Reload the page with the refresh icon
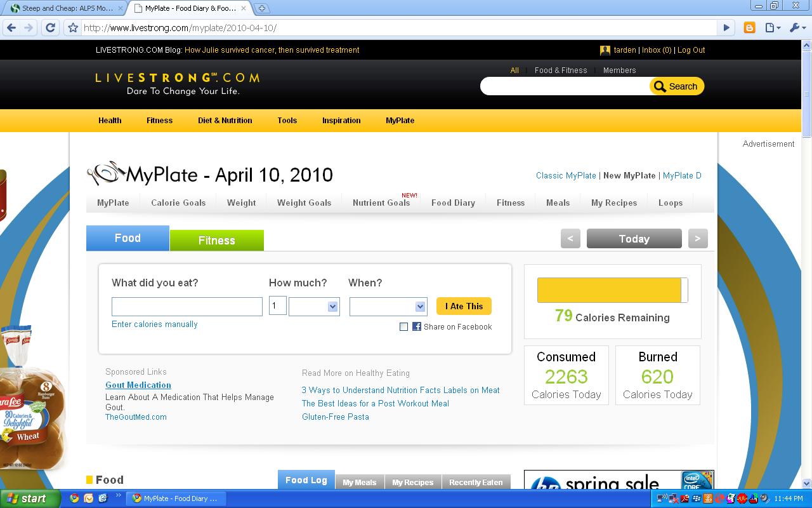Screen dimensions: 812x508 click(51, 28)
